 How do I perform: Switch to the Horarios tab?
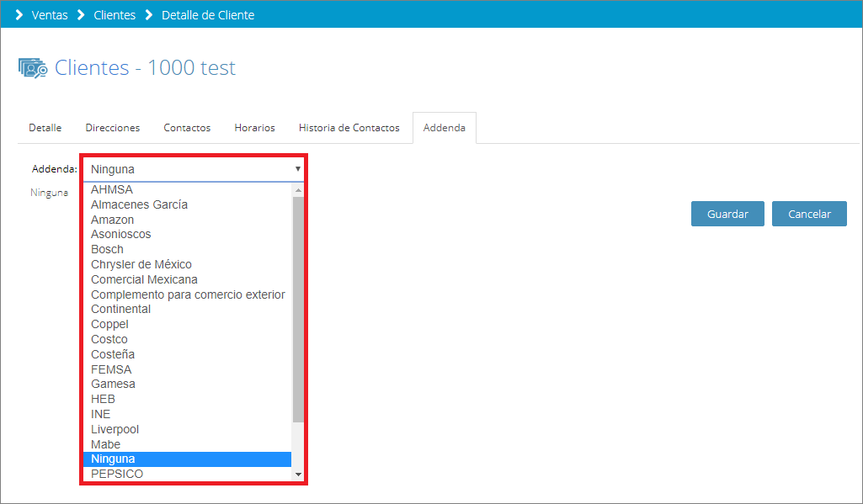[254, 128]
